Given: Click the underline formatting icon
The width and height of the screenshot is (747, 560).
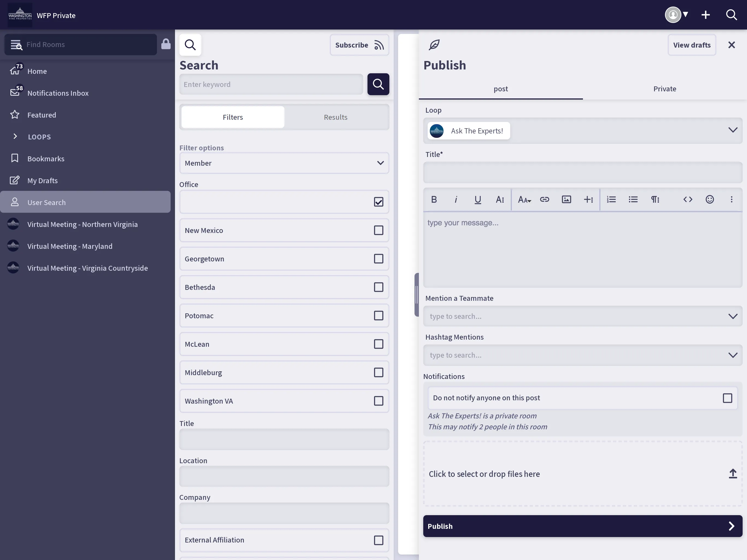Looking at the screenshot, I should pyautogui.click(x=478, y=199).
